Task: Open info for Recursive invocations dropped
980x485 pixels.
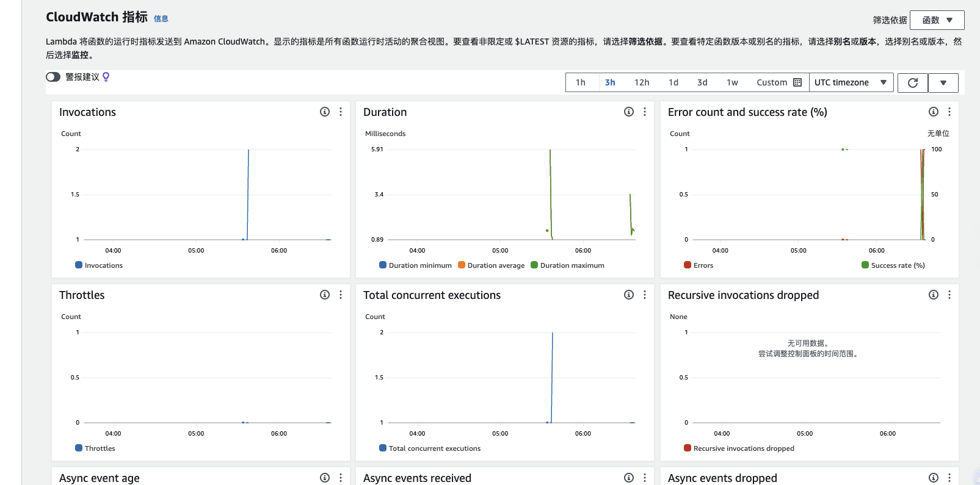Action: [934, 295]
